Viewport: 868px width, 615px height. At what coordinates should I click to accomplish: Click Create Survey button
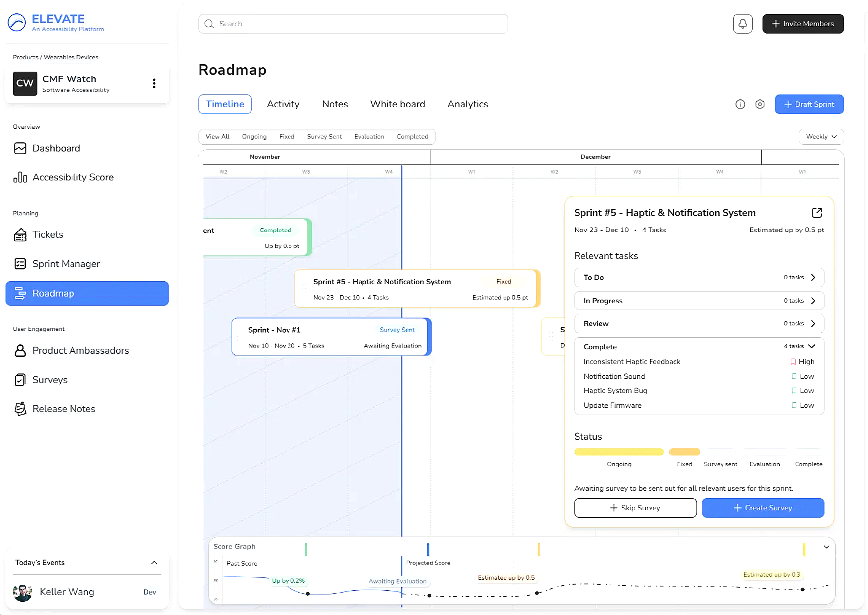[763, 508]
